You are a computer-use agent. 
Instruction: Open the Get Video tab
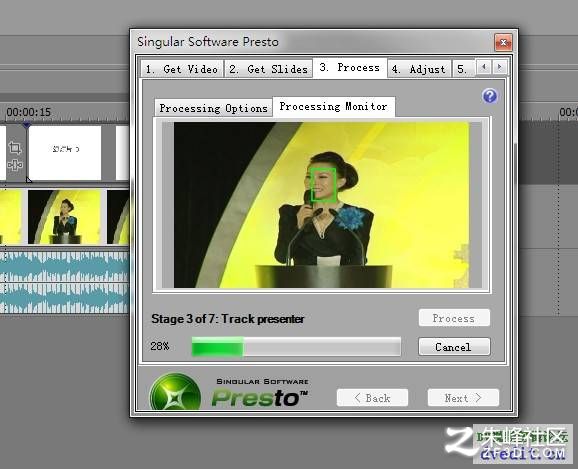[x=182, y=69]
